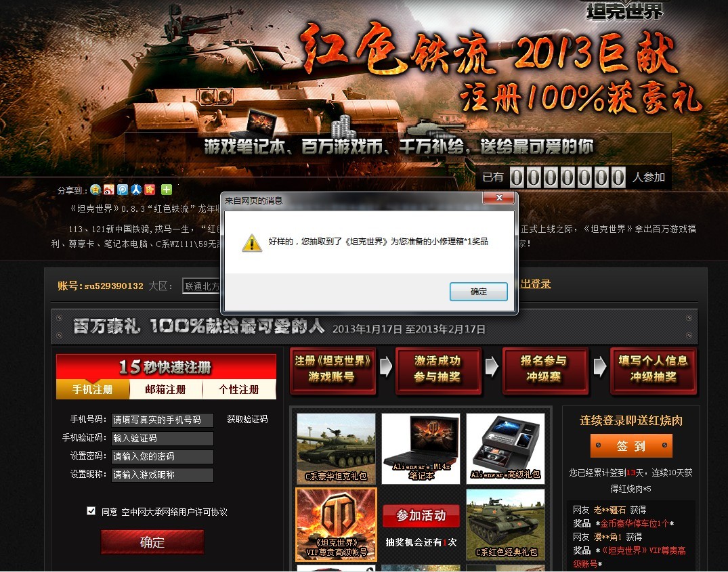Viewport: 728px width, 572px height.
Task: Select step 注册《坦克世界》游戏账号
Action: click(x=333, y=371)
